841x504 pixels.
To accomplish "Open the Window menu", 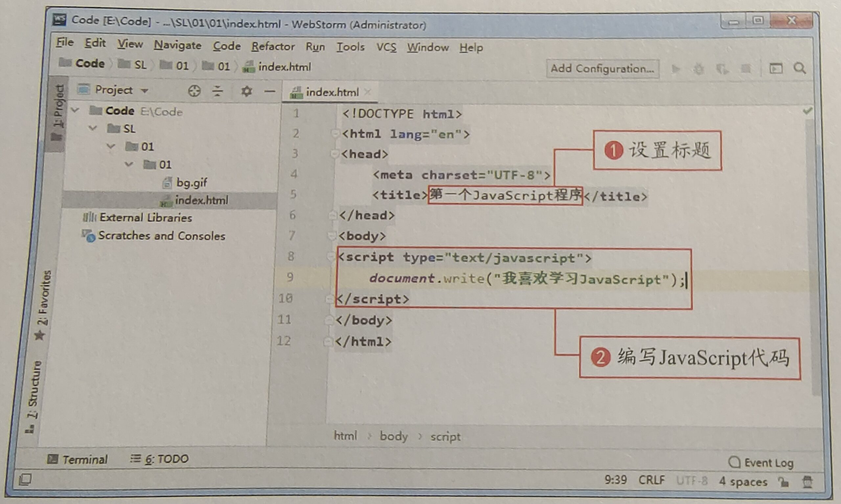I will [428, 48].
